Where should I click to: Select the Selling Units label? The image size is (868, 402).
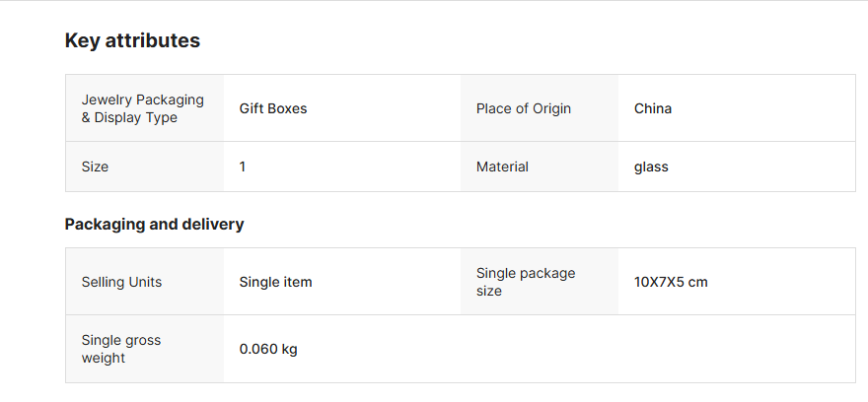(x=121, y=282)
